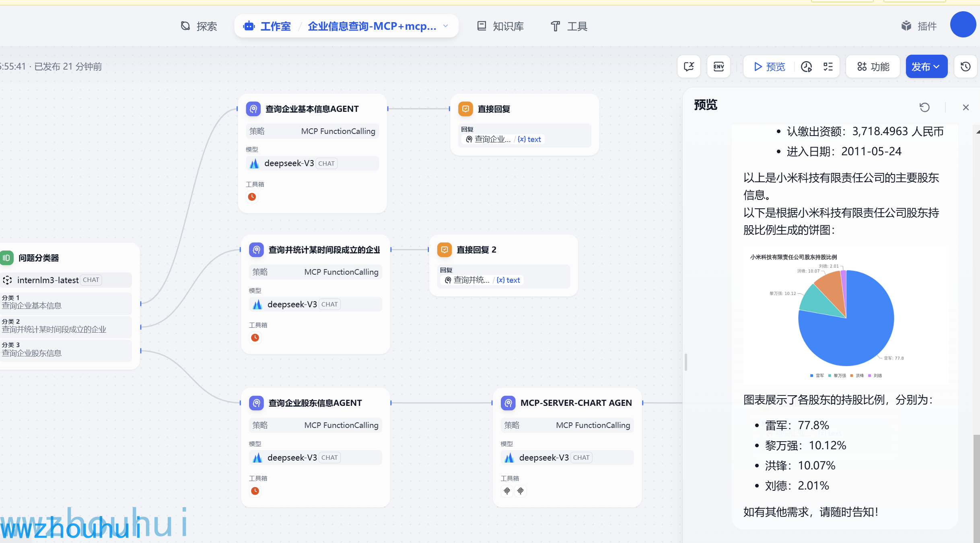
Task: Open the checklist icon in toolbar
Action: (828, 66)
